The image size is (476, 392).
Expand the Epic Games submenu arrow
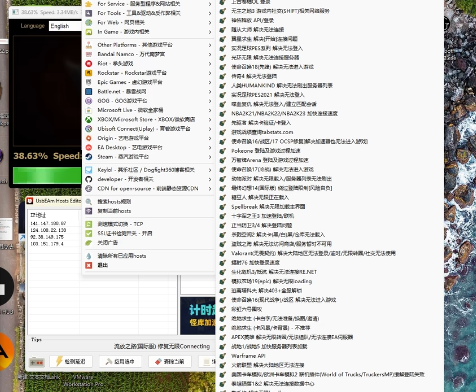pos(210,82)
